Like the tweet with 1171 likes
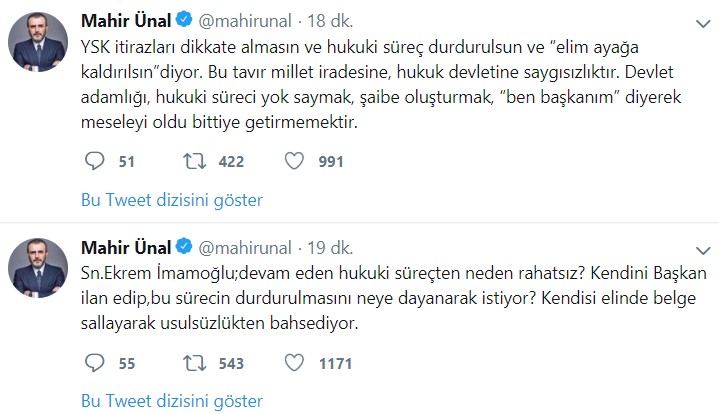 pyautogui.click(x=296, y=362)
